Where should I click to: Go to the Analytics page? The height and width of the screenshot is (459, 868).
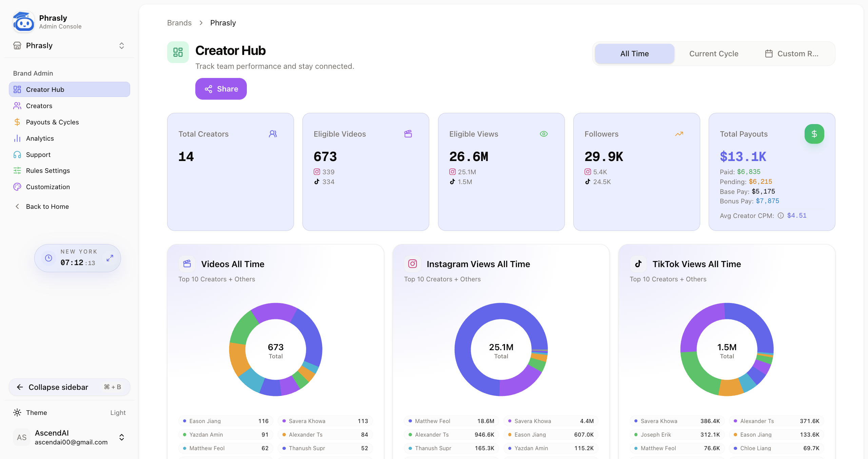[x=40, y=138]
